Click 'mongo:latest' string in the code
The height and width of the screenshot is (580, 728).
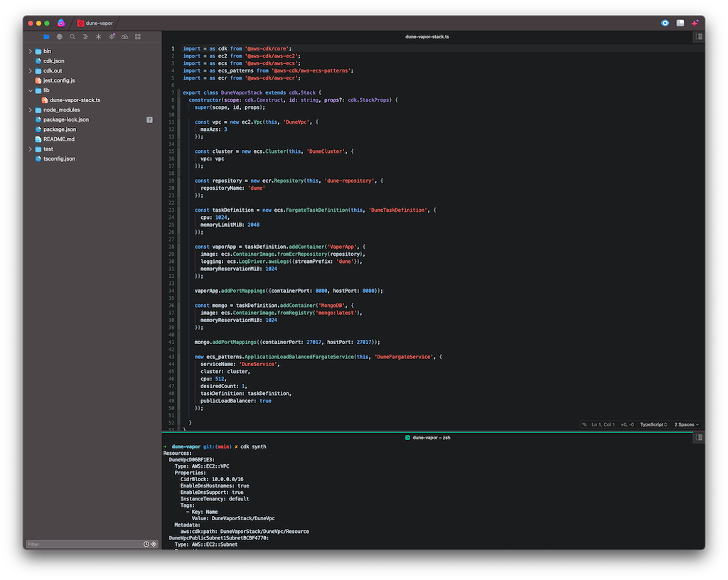point(336,313)
